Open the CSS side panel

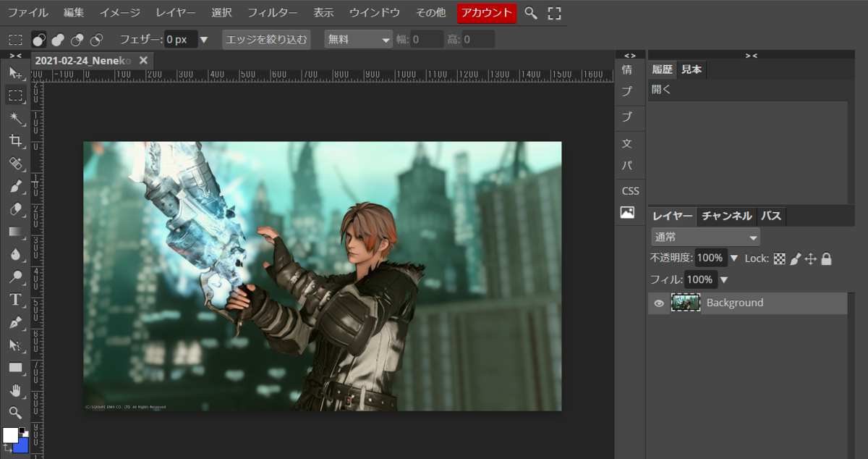pyautogui.click(x=631, y=191)
